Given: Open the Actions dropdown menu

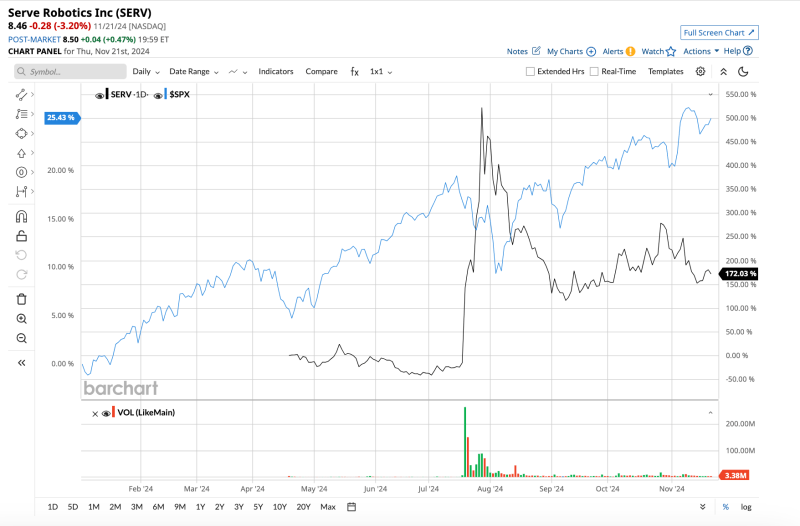Looking at the screenshot, I should [x=701, y=51].
